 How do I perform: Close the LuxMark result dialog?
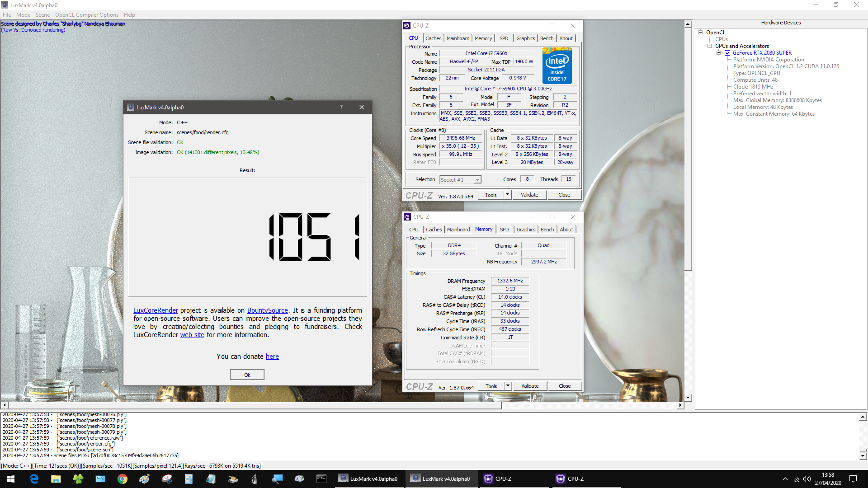pos(362,107)
